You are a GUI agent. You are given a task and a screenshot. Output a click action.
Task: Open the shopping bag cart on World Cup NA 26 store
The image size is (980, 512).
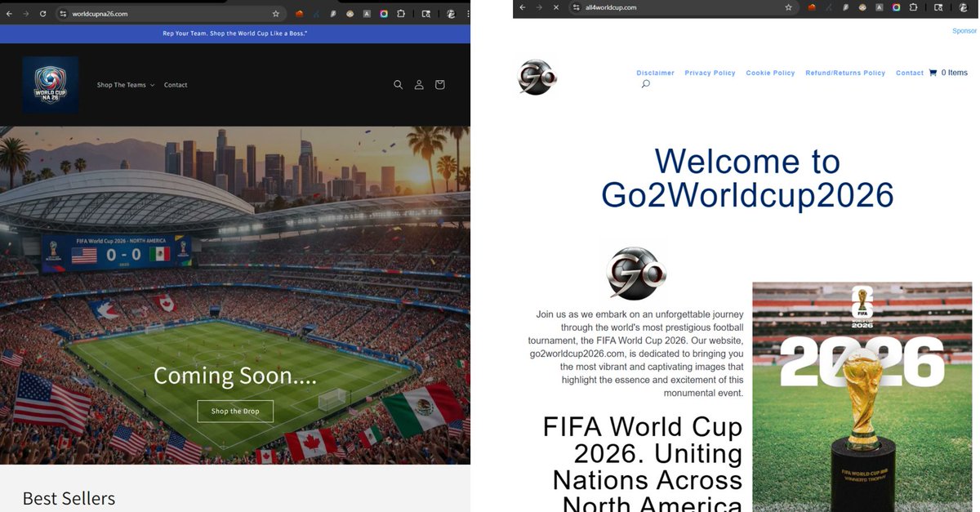(439, 85)
